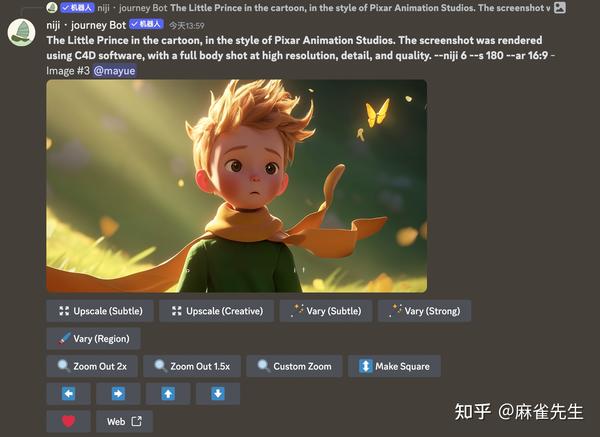Click image attachment icon in reply preview
The width and height of the screenshot is (600, 437).
559,8
